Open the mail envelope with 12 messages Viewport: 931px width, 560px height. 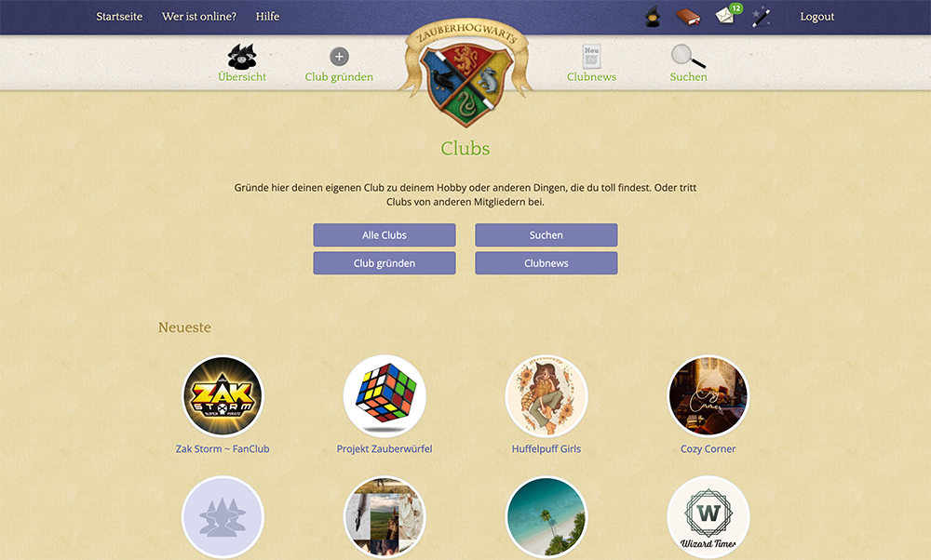pos(728,14)
